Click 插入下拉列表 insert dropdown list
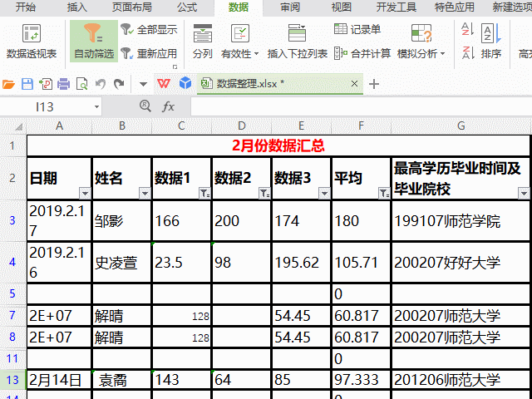Screen dimensions: 532x399 298,42
